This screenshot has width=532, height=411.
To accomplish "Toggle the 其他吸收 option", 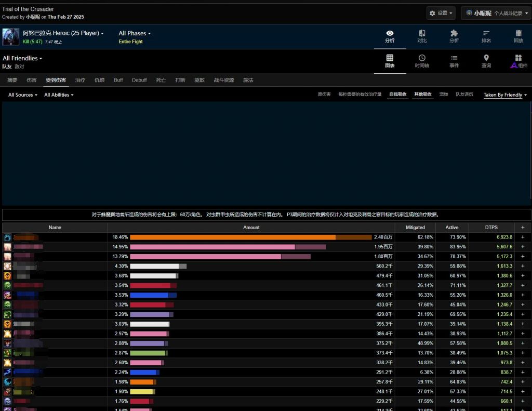I will (422, 95).
